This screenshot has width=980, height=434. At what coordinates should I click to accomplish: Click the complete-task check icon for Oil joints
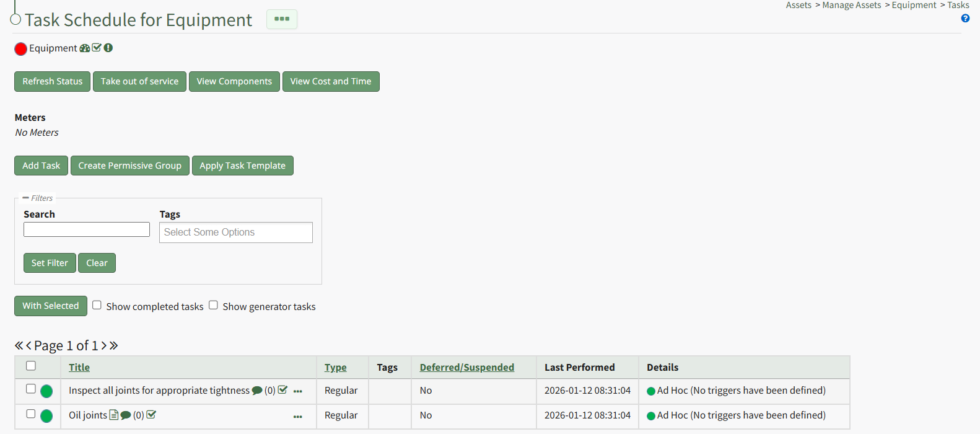151,415
